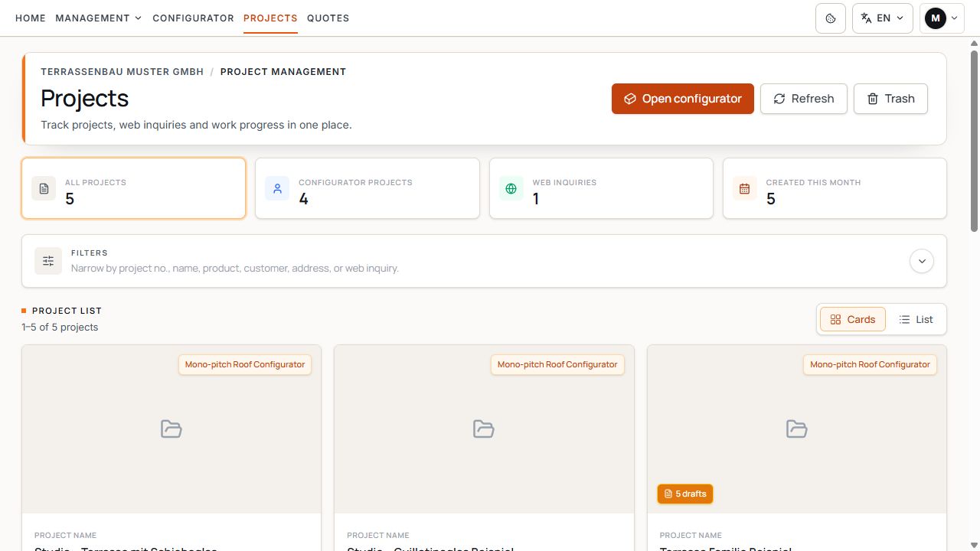Image resolution: width=980 pixels, height=551 pixels.
Task: Click the page vertical scrollbar
Action: 974,140
